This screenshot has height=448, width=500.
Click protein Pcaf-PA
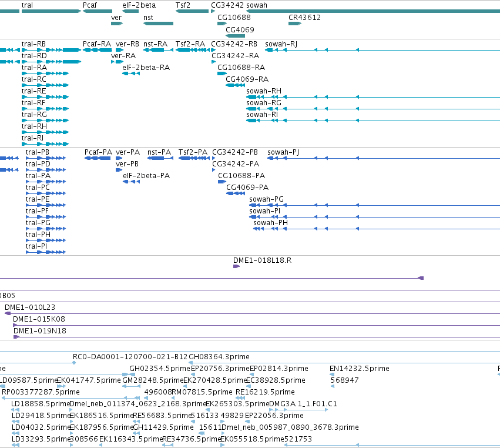tap(98, 152)
